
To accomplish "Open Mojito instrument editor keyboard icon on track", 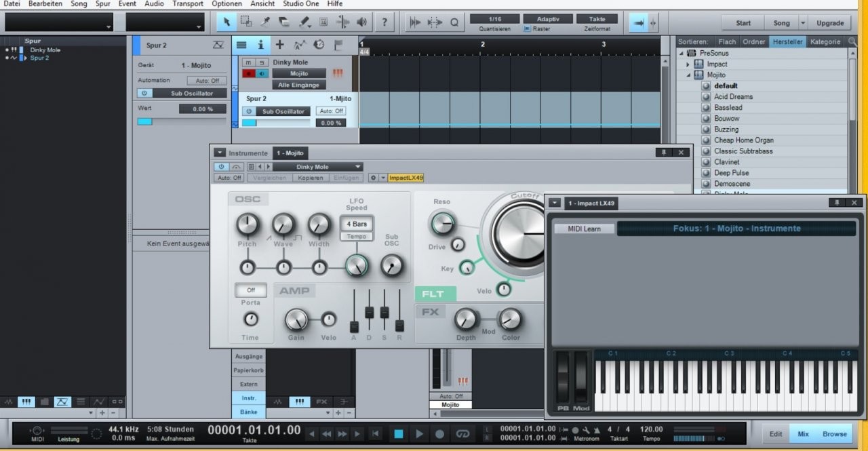I will click(337, 73).
